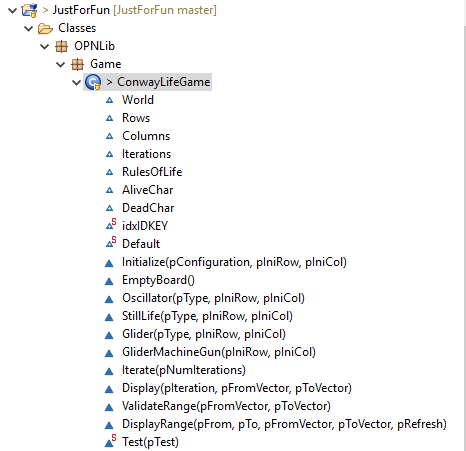Select the Default parameter entry

[141, 244]
